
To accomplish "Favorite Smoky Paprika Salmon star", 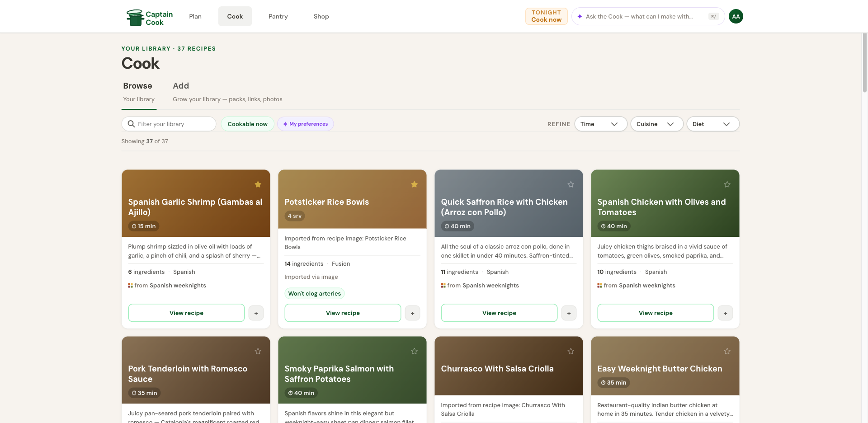I will click(x=414, y=351).
